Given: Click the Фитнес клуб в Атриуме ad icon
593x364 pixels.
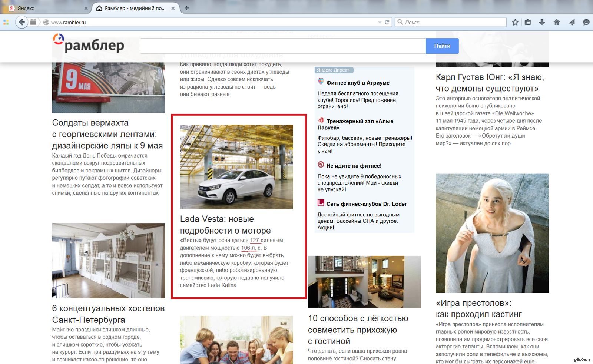Looking at the screenshot, I should (x=321, y=82).
